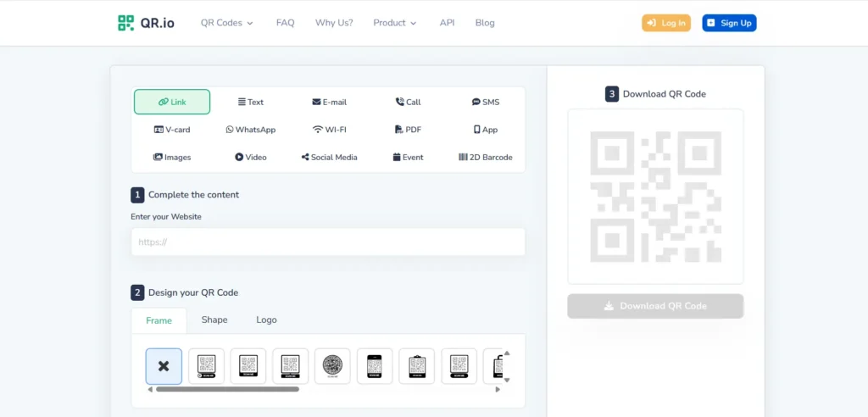
Task: Focus the Enter your Website field
Action: [x=328, y=242]
